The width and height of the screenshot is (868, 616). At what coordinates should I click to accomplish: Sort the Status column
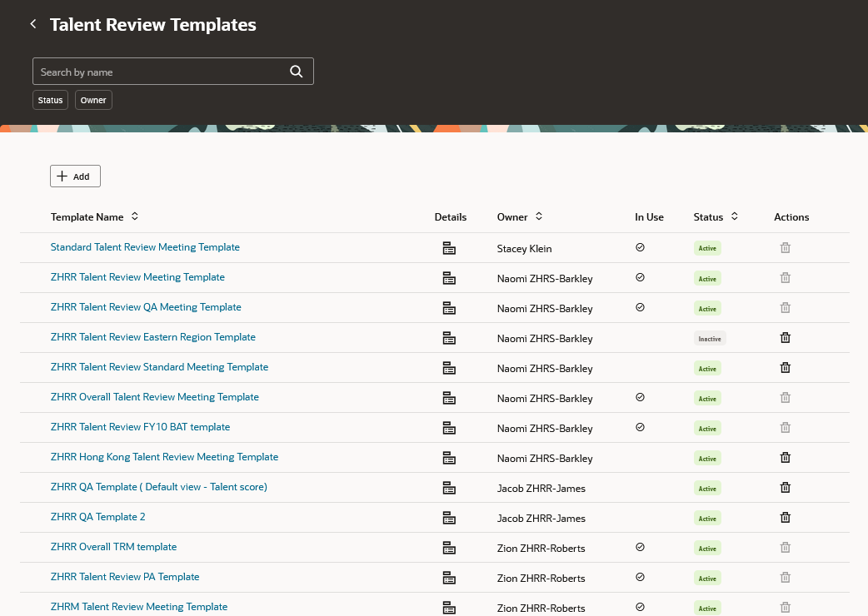point(732,216)
